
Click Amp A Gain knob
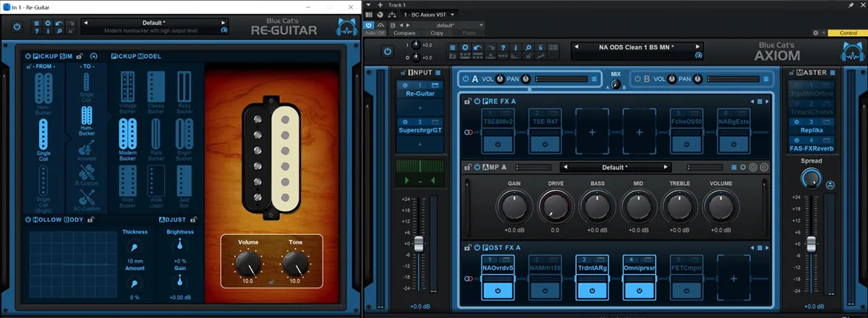tap(514, 207)
